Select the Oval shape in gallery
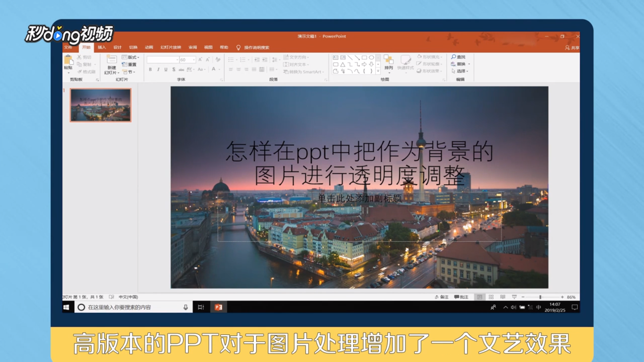Image resolution: width=644 pixels, height=362 pixels. (371, 58)
